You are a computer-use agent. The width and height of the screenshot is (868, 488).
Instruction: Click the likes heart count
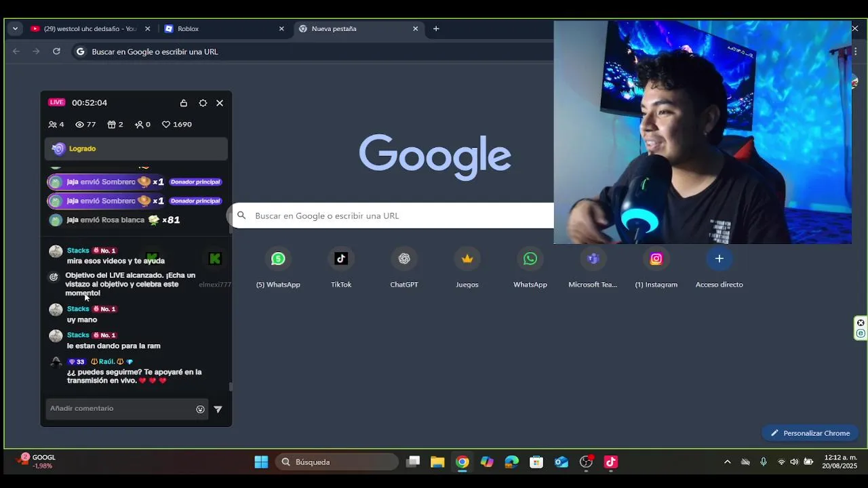tap(177, 125)
